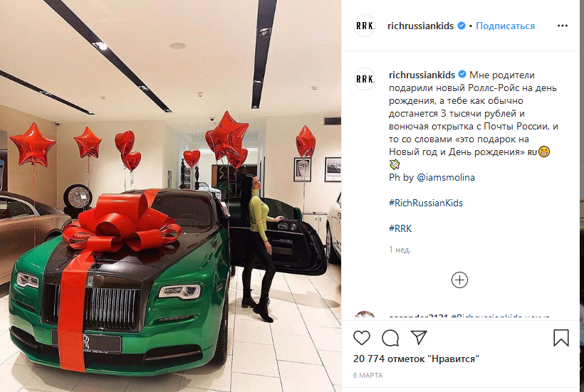Viewport: 584px width, 392px height.
Task: Follow the account via Подписаться
Action: (x=505, y=26)
